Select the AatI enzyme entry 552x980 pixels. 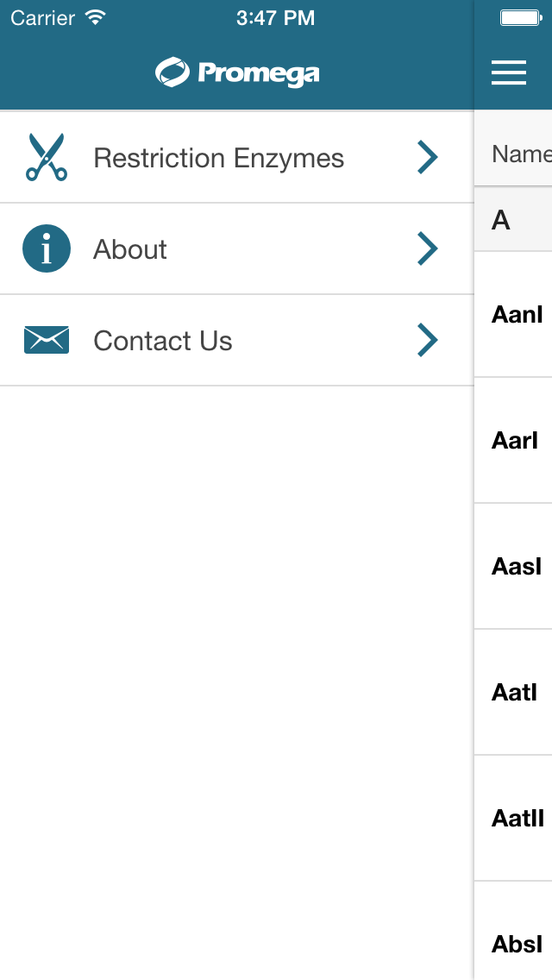tap(513, 692)
